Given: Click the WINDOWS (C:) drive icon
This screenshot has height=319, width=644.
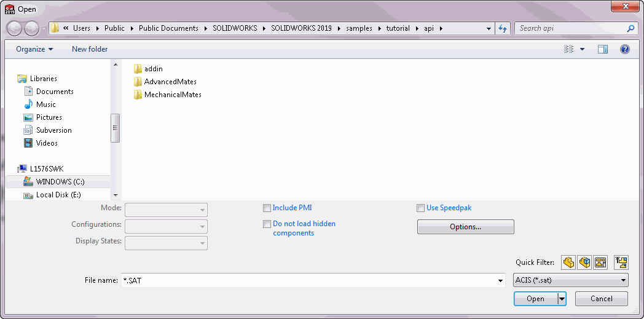Looking at the screenshot, I should (x=28, y=181).
